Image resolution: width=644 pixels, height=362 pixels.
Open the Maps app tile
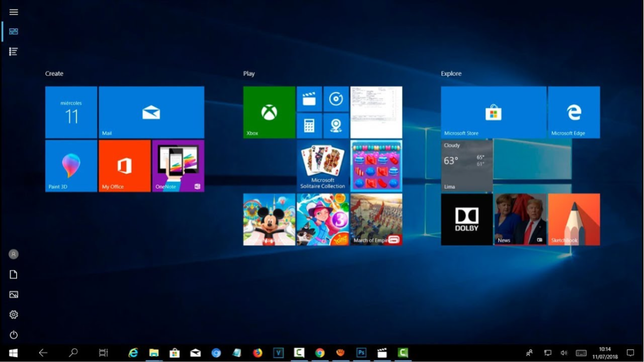[336, 125]
